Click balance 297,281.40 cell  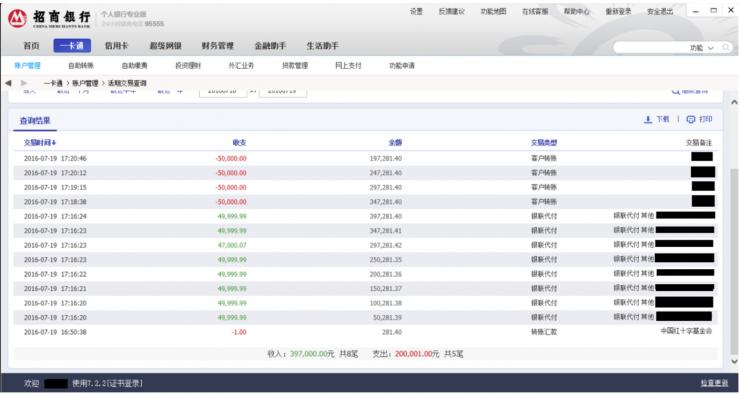tap(386, 187)
